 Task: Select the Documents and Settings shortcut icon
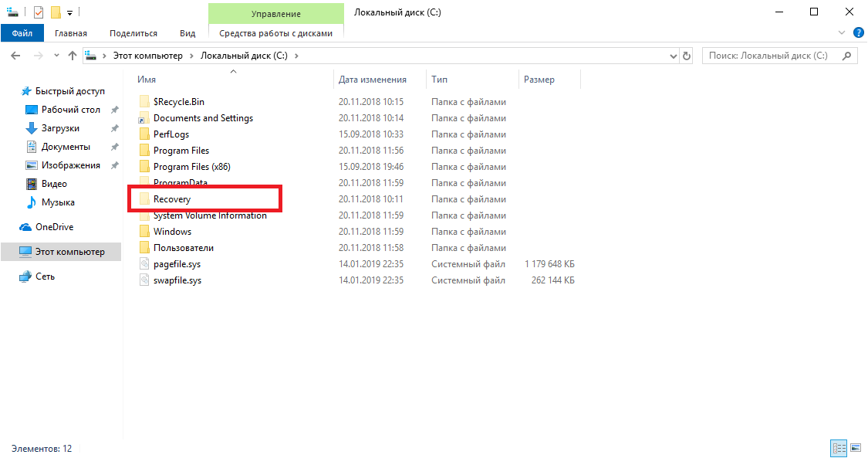click(144, 118)
